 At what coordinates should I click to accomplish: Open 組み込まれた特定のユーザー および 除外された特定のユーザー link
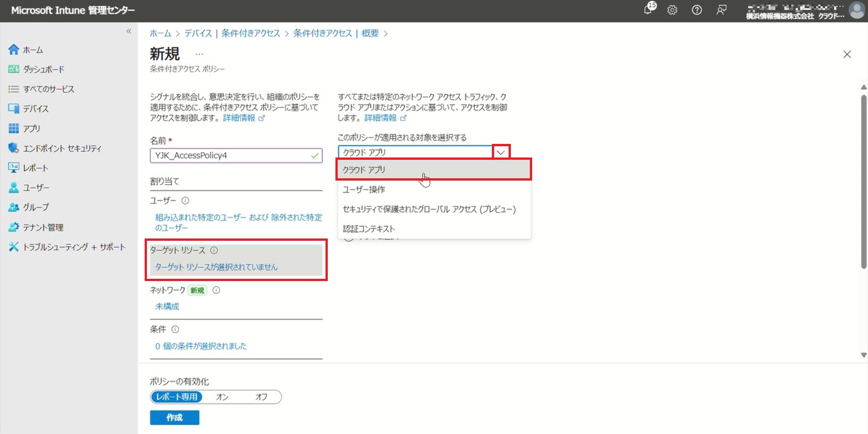[x=239, y=223]
